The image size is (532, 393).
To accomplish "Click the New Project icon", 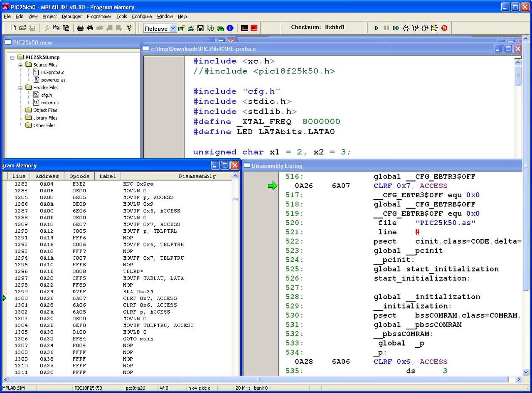I will coord(182,28).
